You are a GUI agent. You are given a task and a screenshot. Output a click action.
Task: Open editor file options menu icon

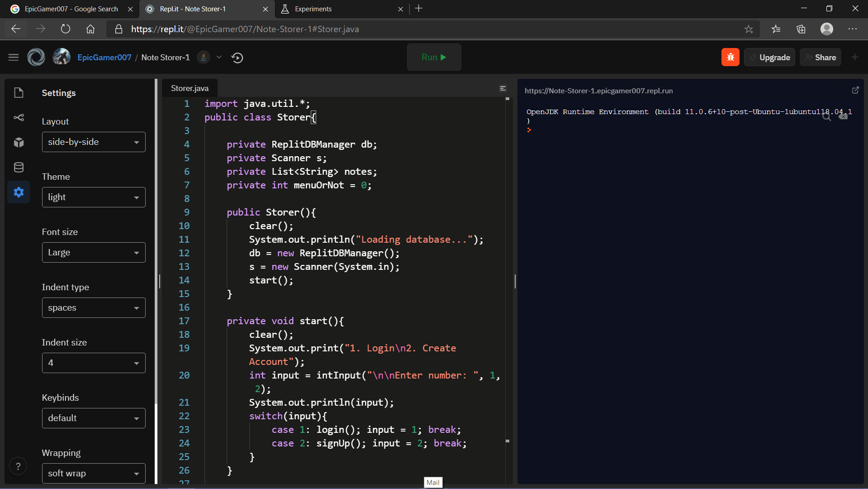pyautogui.click(x=503, y=88)
